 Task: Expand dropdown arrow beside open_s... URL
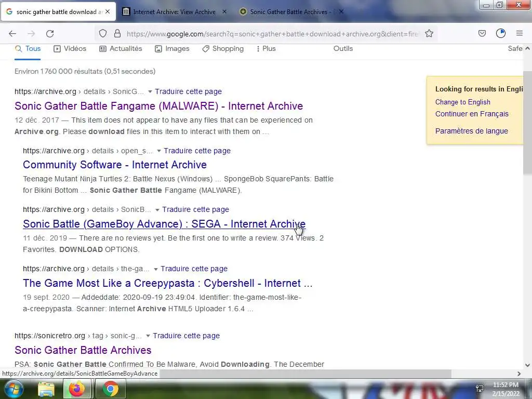point(159,151)
